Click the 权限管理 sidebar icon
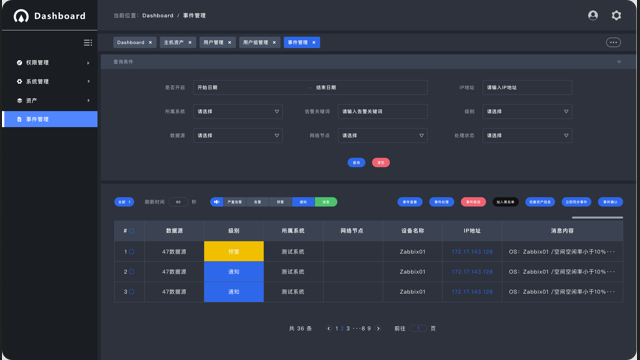Screen dimensions: 640x360 click(x=19, y=62)
